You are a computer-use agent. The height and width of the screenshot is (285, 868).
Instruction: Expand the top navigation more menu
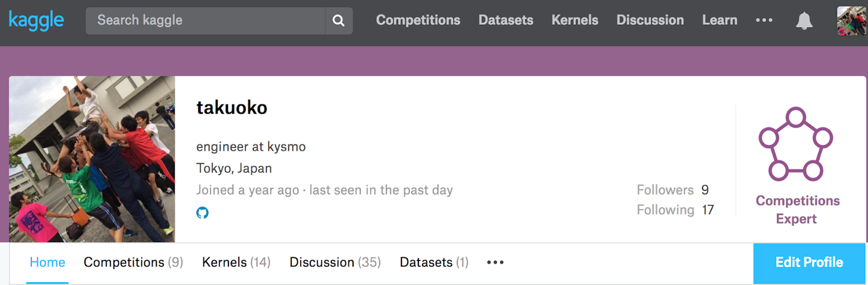[x=764, y=20]
